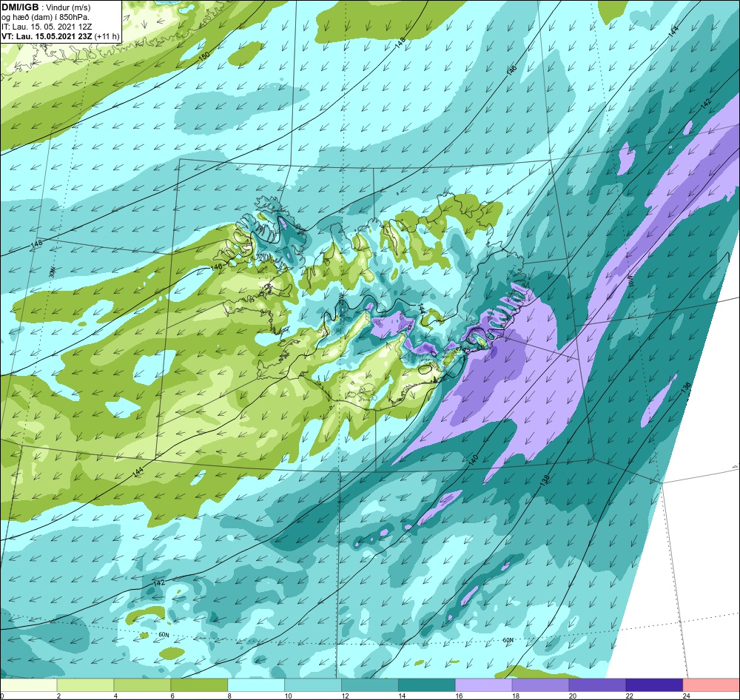Select the light teal 10–12 m/s legend swatch
The width and height of the screenshot is (740, 700).
313,685
